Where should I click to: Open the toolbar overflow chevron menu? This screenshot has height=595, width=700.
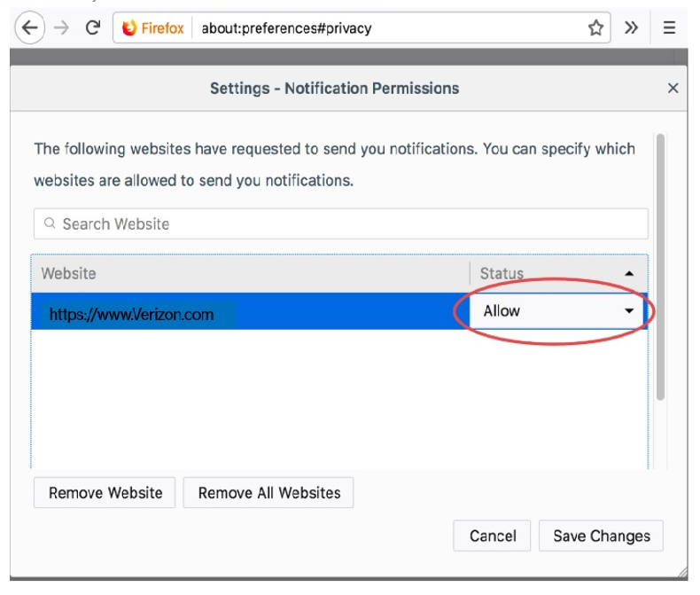tap(631, 27)
